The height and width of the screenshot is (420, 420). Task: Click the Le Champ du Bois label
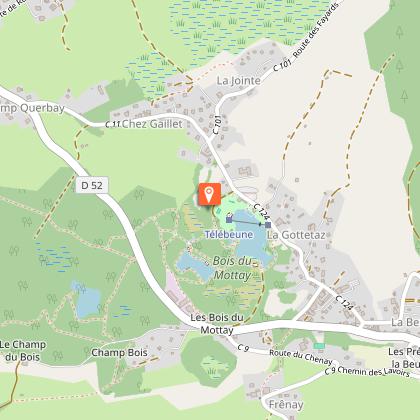point(23,351)
